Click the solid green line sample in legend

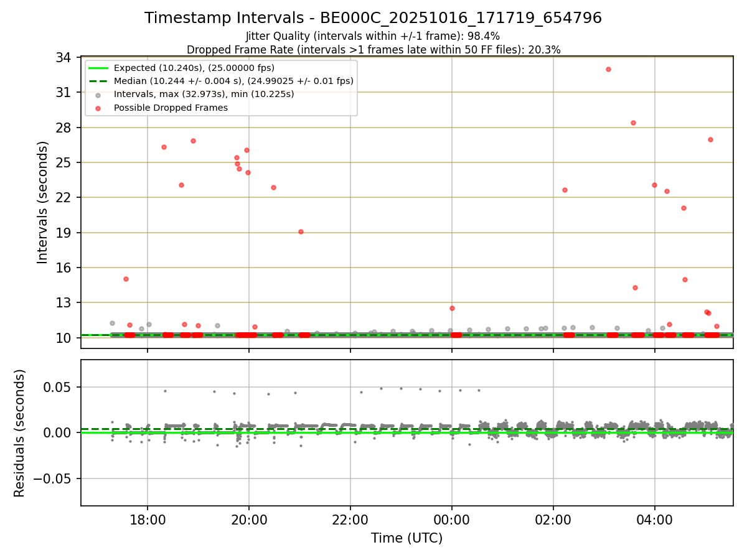coord(98,68)
